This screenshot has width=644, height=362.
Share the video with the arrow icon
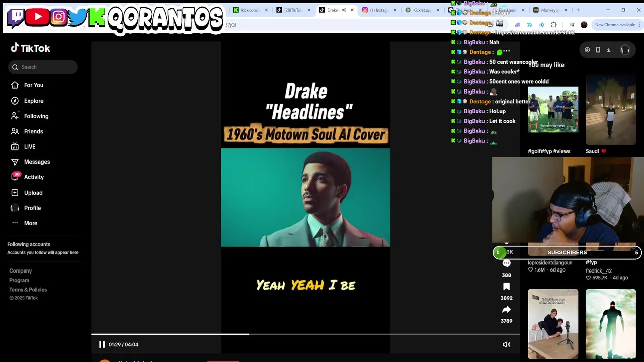click(x=506, y=310)
